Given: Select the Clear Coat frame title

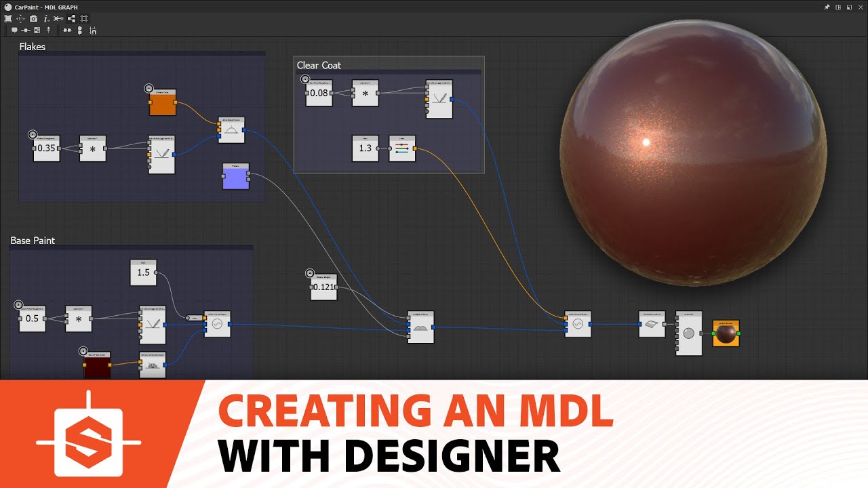Looking at the screenshot, I should (x=319, y=65).
